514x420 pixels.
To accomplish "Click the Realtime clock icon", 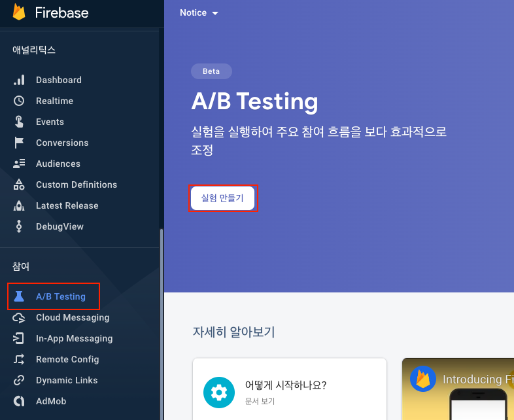I will point(19,101).
